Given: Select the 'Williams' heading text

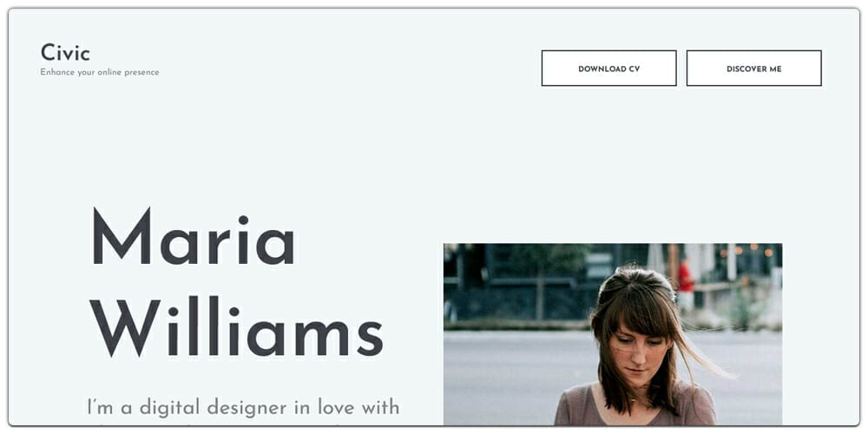Looking at the screenshot, I should (x=236, y=327).
